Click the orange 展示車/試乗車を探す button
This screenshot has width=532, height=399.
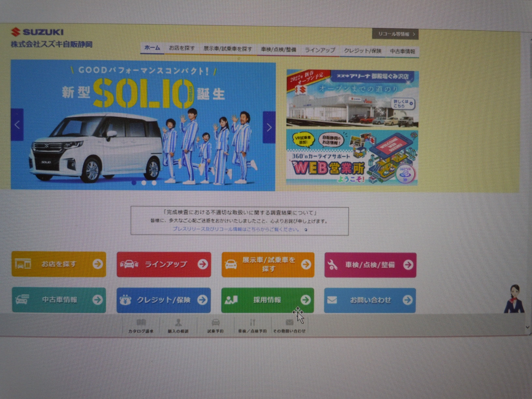click(x=268, y=265)
